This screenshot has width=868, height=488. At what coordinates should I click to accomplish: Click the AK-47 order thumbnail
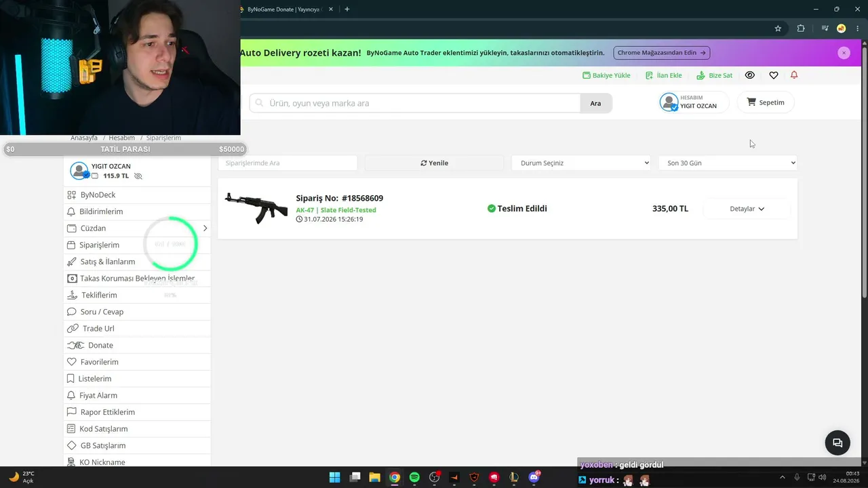click(x=256, y=208)
